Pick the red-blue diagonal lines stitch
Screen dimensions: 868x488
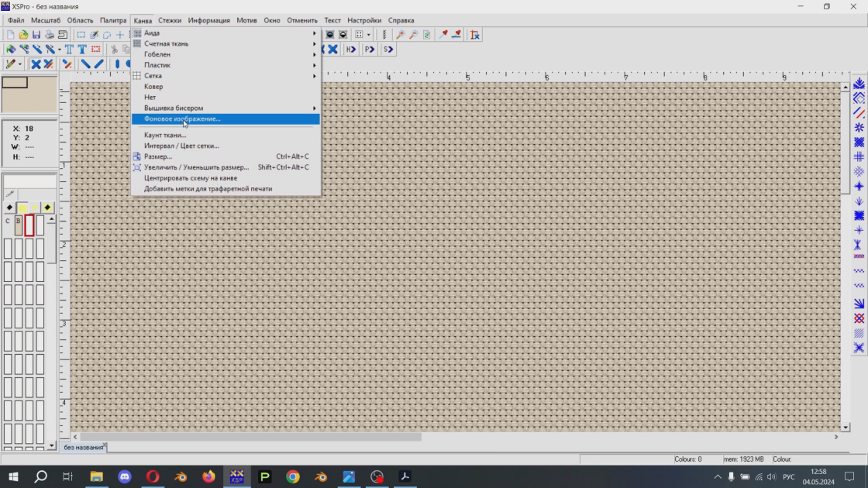tap(859, 113)
